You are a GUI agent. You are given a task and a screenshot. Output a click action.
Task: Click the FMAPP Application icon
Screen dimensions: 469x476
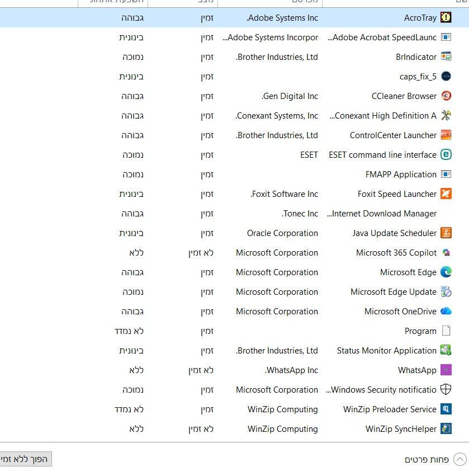446,174
